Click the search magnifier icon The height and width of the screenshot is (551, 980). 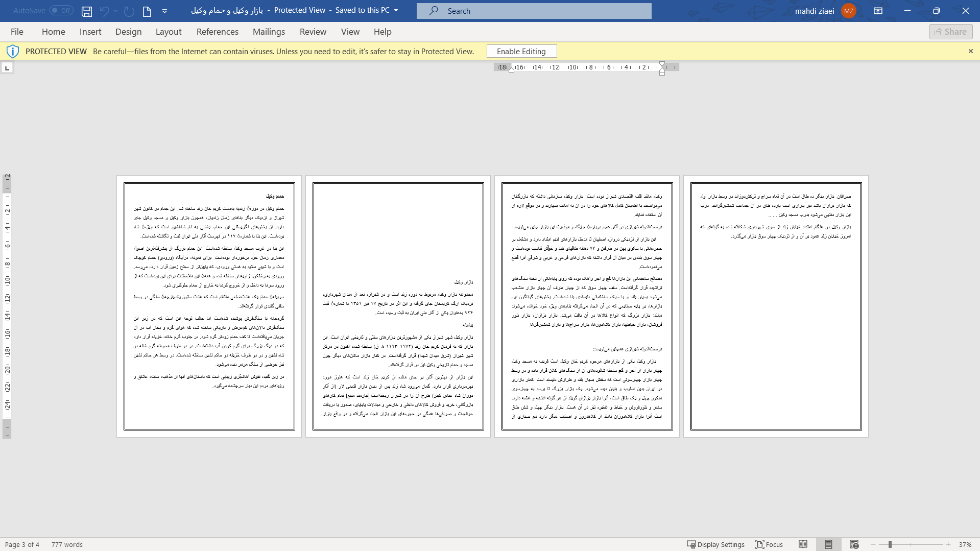click(x=434, y=11)
